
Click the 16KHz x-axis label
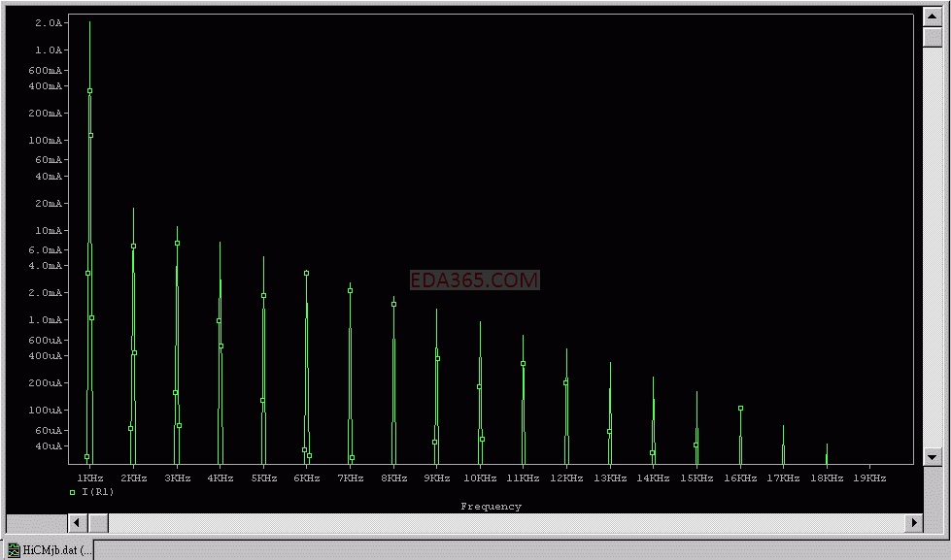click(740, 478)
